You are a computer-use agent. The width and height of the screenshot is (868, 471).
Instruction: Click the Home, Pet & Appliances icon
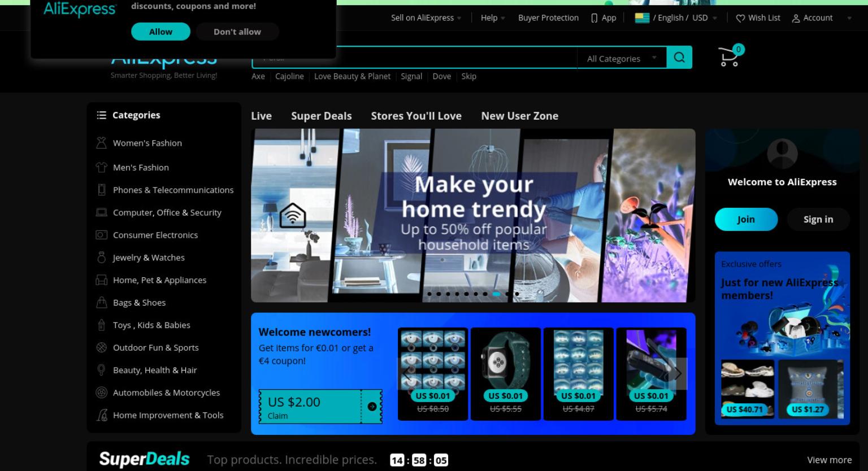[101, 280]
